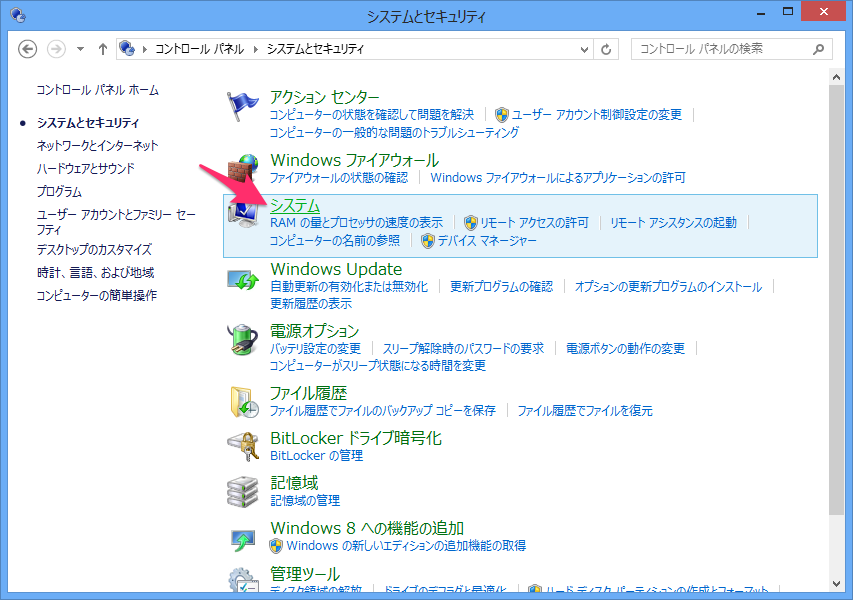The height and width of the screenshot is (600, 853).
Task: Open the address bar history dropdown
Action: coord(584,50)
